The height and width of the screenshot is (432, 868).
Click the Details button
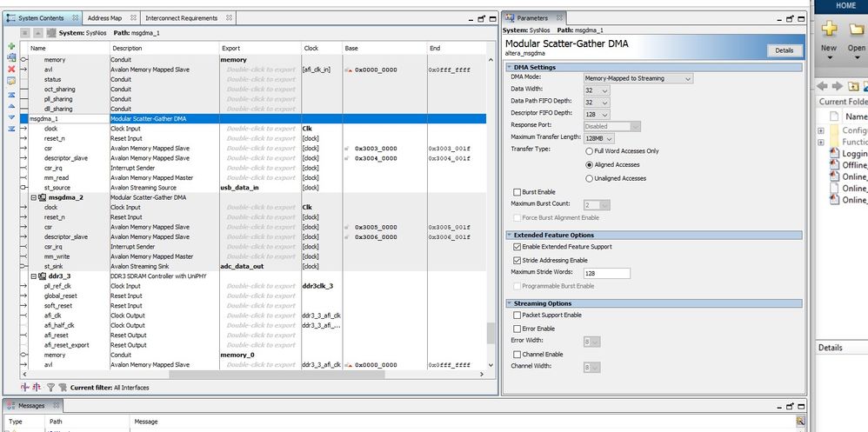(784, 50)
